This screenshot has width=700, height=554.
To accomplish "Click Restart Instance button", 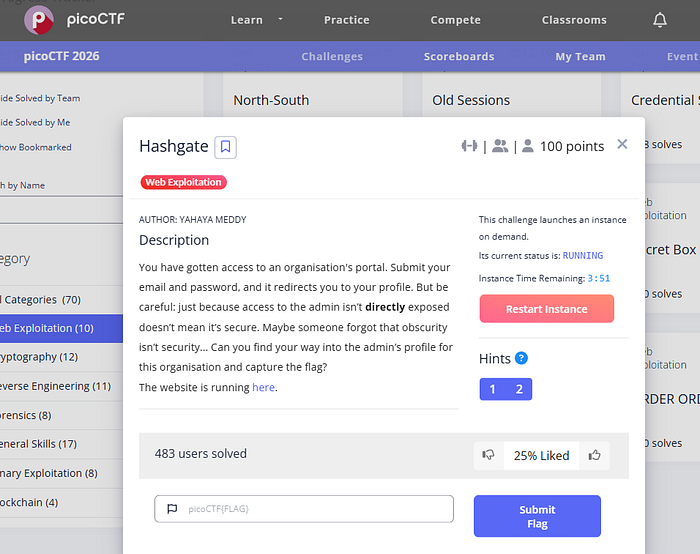I will click(546, 309).
